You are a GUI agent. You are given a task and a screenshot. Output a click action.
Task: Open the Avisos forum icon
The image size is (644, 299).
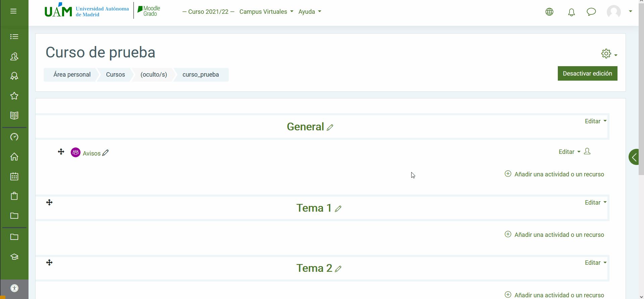[75, 153]
